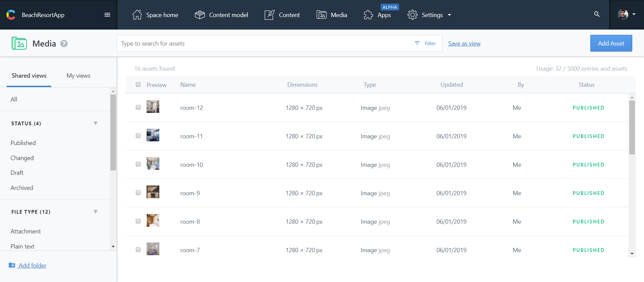Click the Save as view link
Image resolution: width=644 pixels, height=282 pixels.
(x=464, y=44)
